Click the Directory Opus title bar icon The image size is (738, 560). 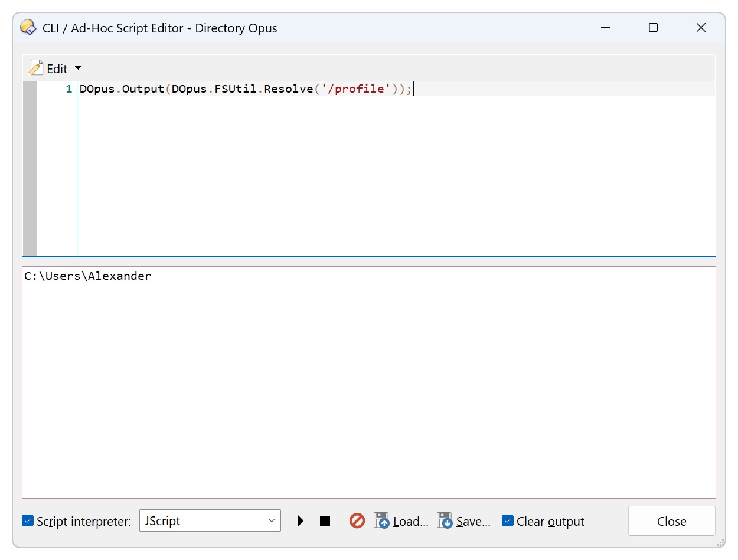[27, 28]
